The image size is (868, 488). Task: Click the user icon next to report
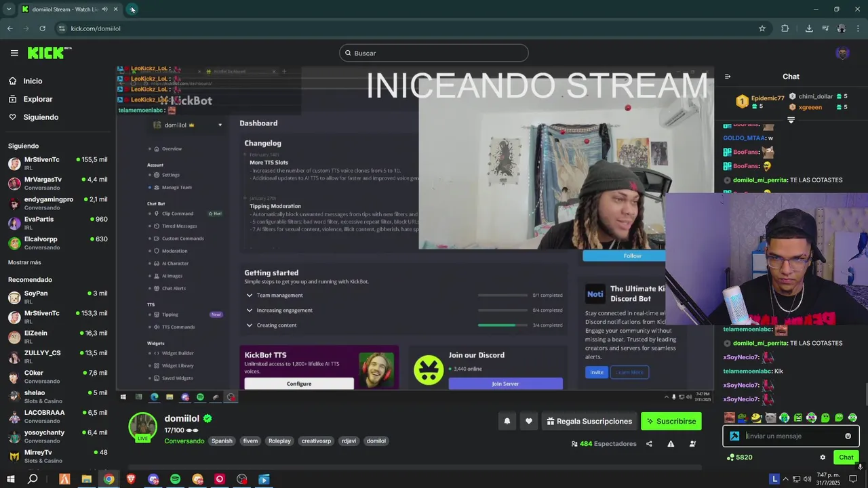pos(692,444)
